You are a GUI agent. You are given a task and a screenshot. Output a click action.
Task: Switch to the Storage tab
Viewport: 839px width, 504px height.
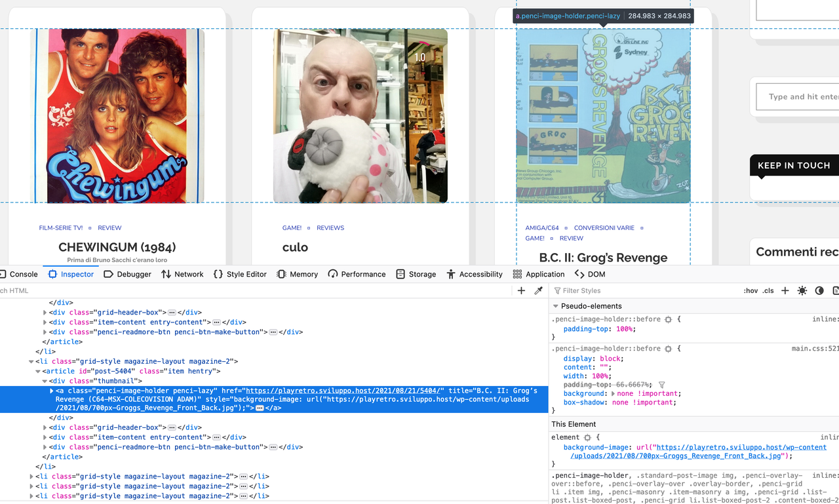coord(416,274)
